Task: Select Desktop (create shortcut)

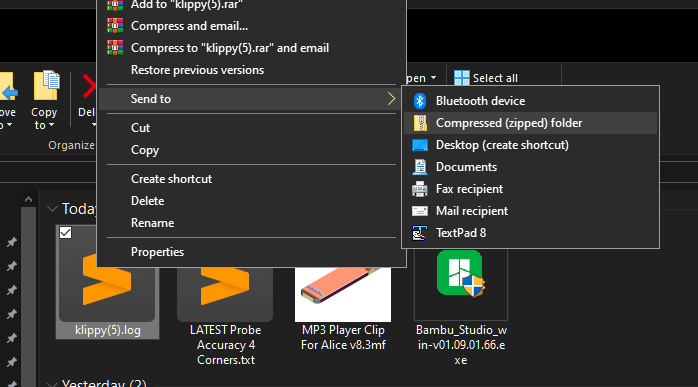Action: [x=530, y=145]
